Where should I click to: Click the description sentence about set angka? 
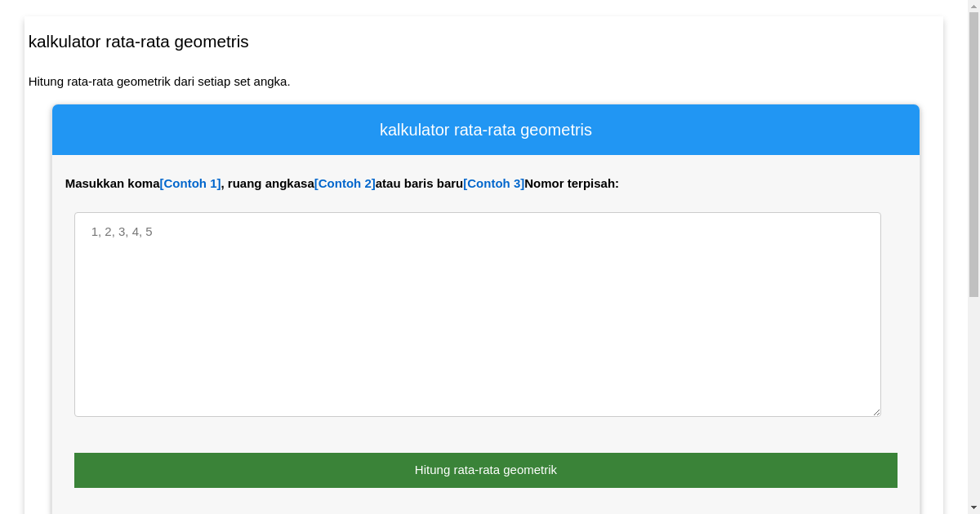click(159, 82)
